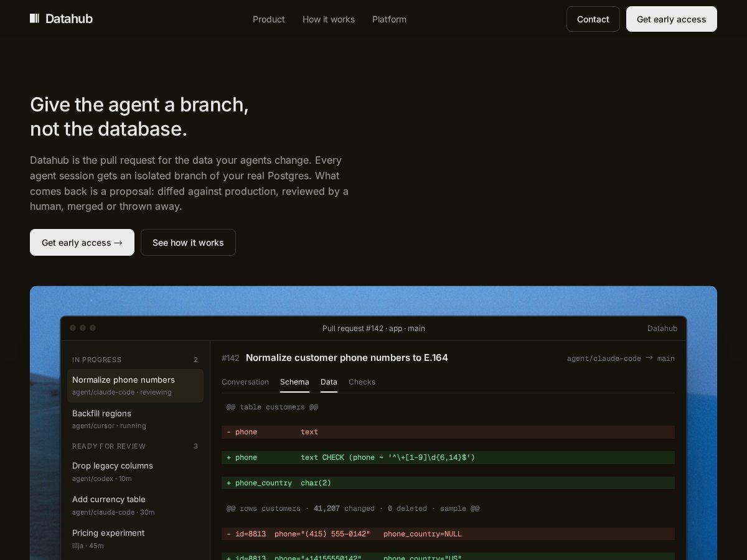Click hero Get early access arrow button

[x=82, y=243]
